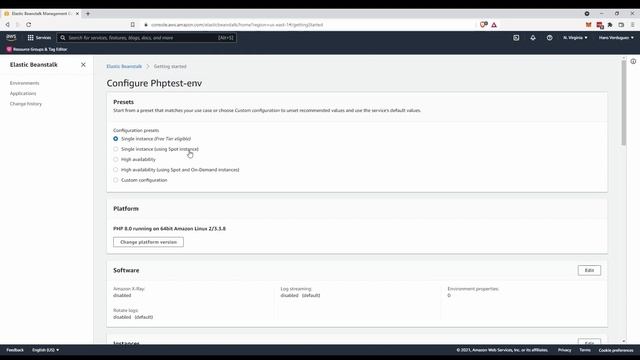Edit the Software section
The image size is (640, 360).
[x=589, y=270]
